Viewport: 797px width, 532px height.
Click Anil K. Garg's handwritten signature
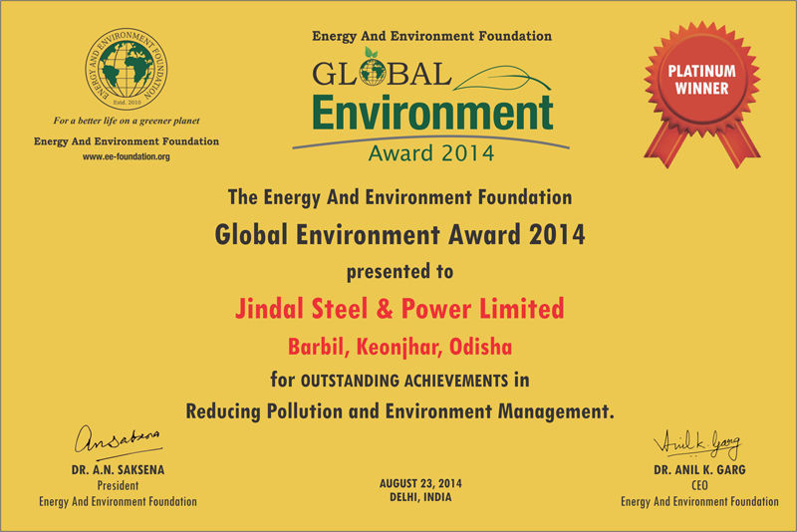[x=698, y=443]
